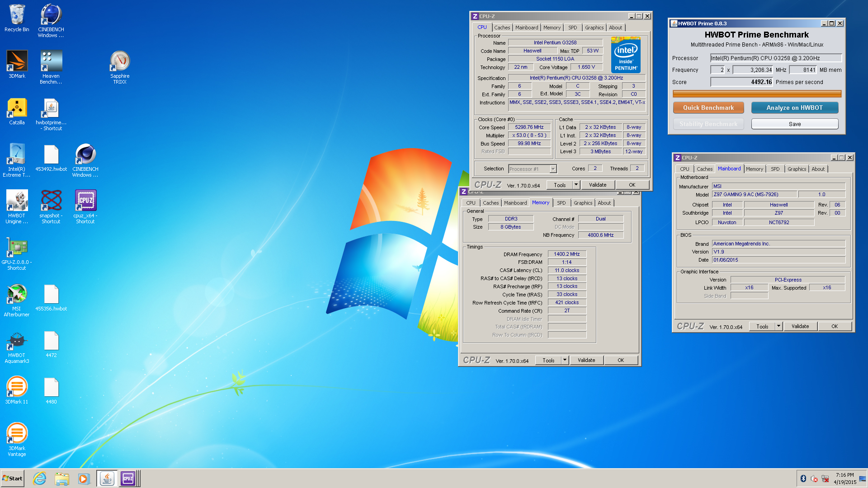
Task: Open the Processor #1 selection dropdown
Action: [533, 169]
